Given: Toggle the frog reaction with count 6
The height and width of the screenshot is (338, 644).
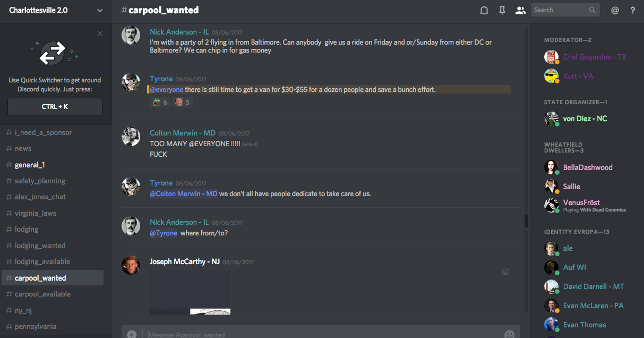Looking at the screenshot, I should pyautogui.click(x=159, y=103).
